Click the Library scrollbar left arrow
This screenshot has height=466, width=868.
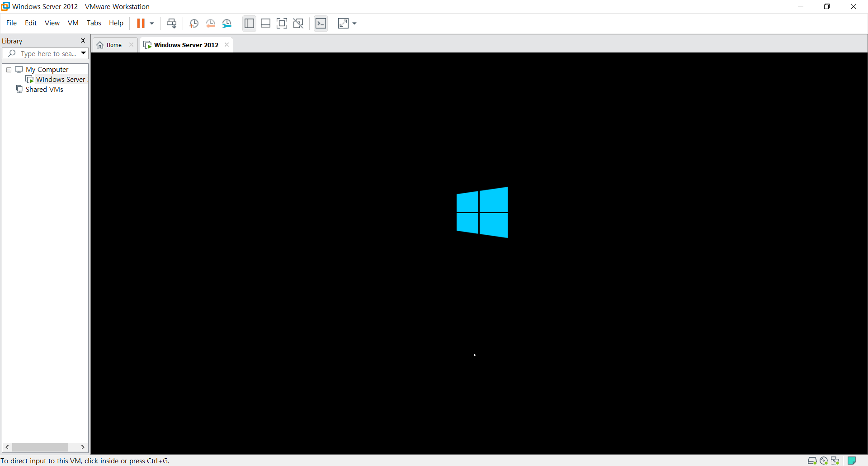(x=7, y=447)
